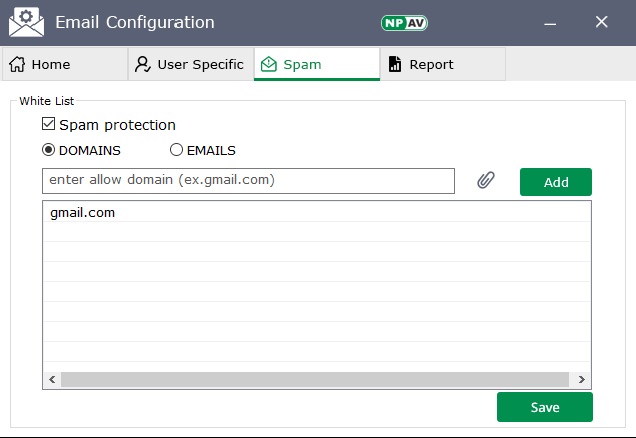Select gmail.com in the white list

(x=83, y=212)
